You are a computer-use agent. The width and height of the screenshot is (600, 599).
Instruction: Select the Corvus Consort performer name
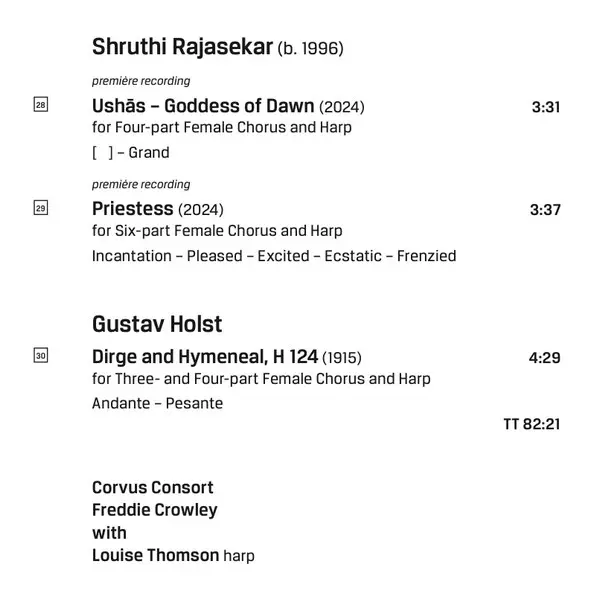tap(153, 488)
